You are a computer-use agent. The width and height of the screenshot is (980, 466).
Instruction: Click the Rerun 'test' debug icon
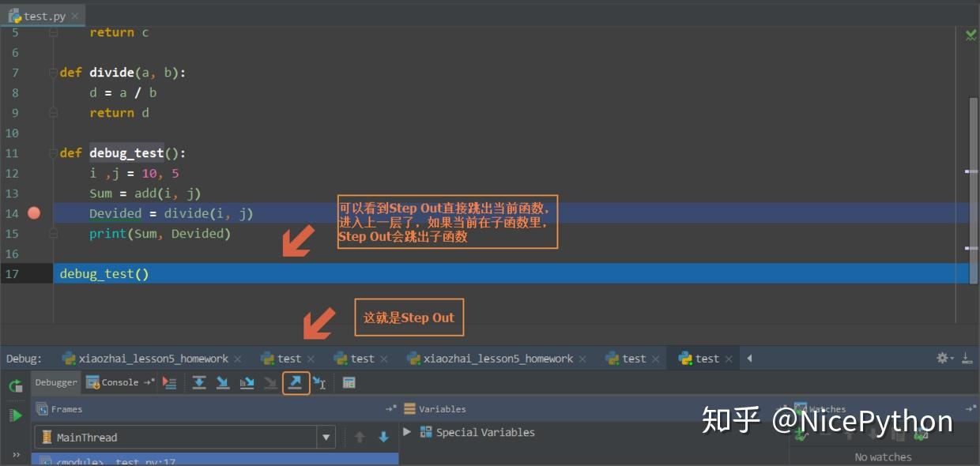(16, 385)
